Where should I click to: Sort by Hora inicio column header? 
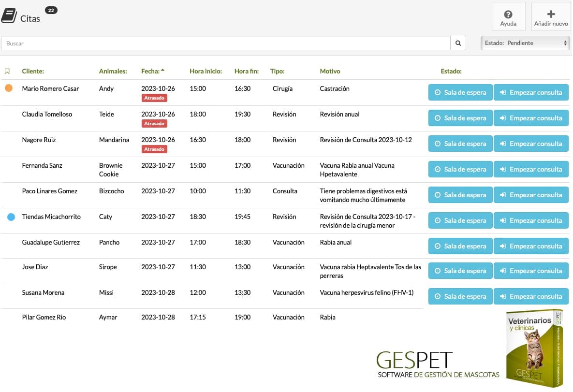tap(206, 71)
